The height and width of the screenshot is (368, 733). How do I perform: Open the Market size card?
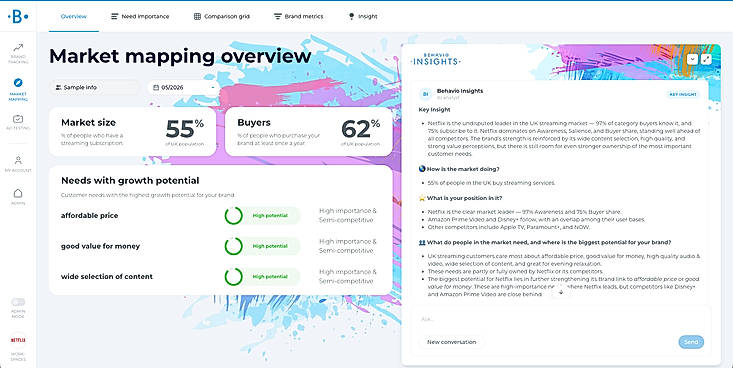[132, 131]
